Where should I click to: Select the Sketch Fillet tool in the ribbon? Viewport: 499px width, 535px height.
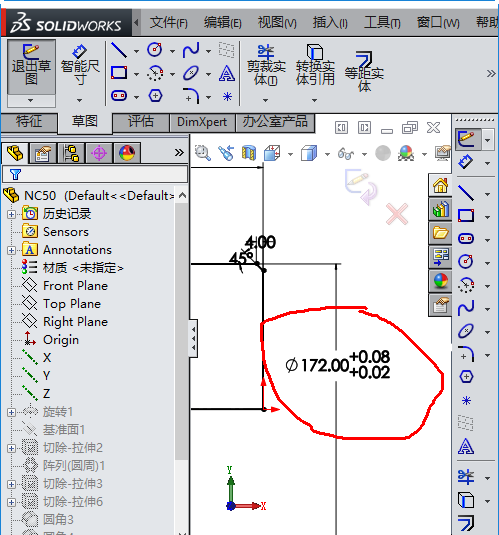pos(191,96)
